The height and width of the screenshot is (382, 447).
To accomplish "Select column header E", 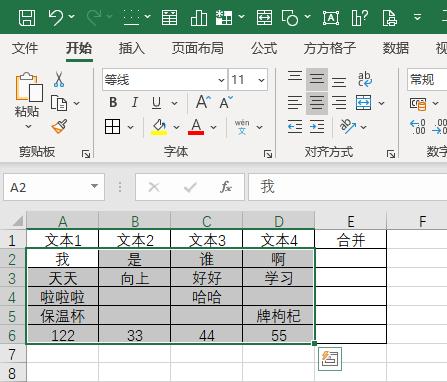I will pos(351,221).
